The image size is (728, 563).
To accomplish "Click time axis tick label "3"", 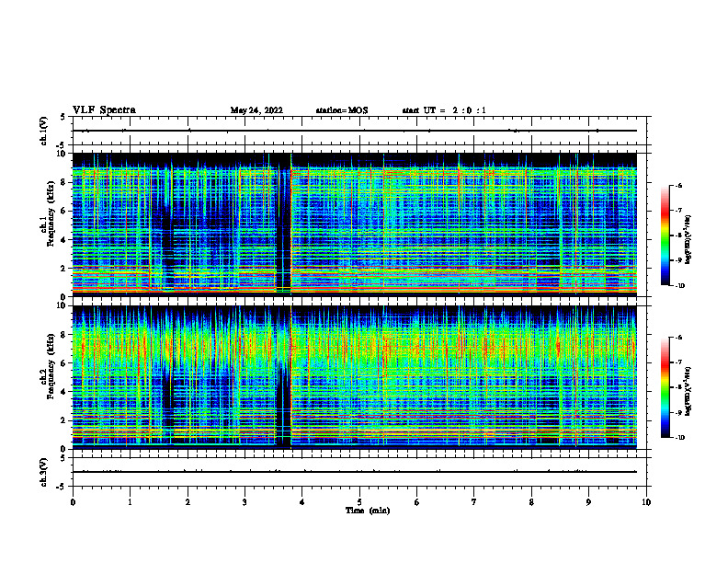I will point(245,502).
